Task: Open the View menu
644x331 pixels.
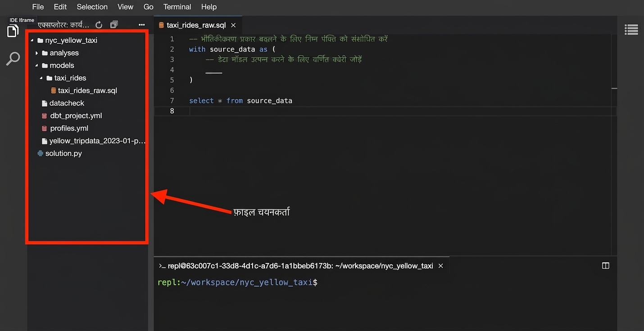Action: (x=125, y=7)
